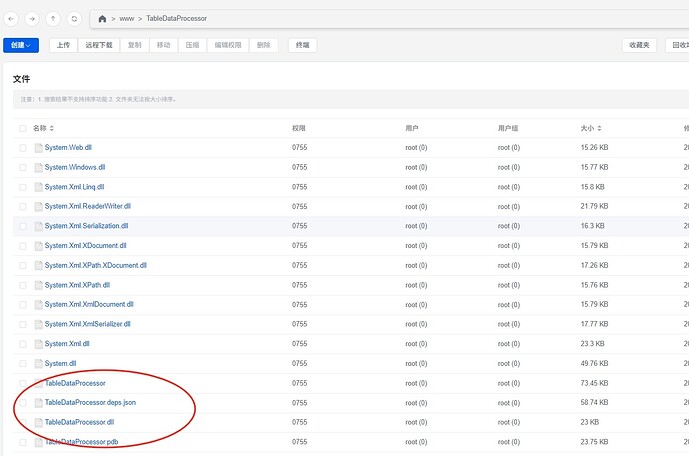The width and height of the screenshot is (689, 456).
Task: Open the System.Xml.dll file name
Action: (x=67, y=344)
